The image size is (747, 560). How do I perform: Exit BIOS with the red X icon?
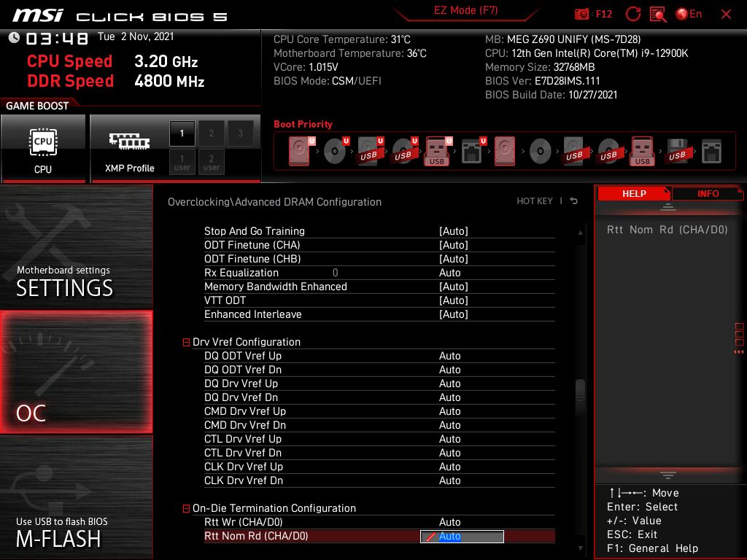pos(726,15)
